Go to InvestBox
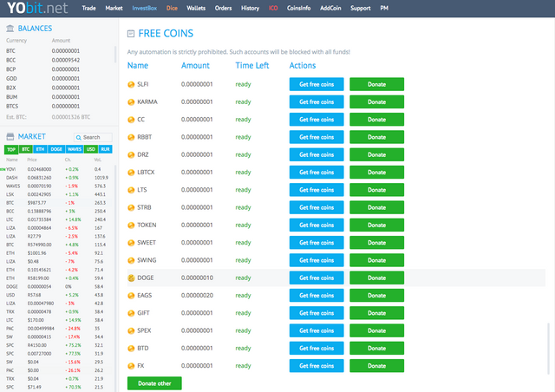 (x=145, y=8)
